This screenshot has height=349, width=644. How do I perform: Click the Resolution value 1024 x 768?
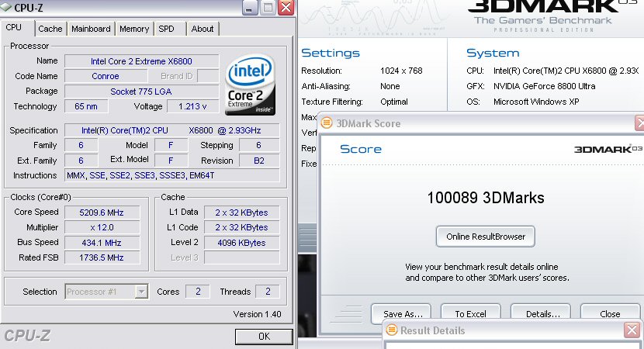click(401, 71)
